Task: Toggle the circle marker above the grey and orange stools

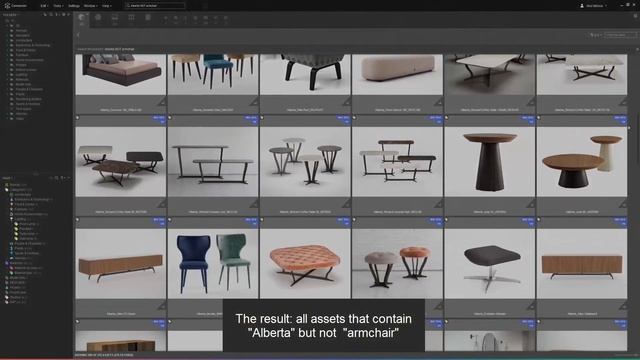Action: pyautogui.click(x=354, y=220)
